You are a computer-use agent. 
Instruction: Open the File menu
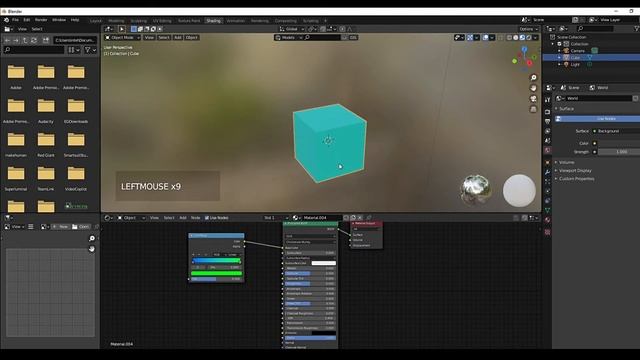point(15,20)
